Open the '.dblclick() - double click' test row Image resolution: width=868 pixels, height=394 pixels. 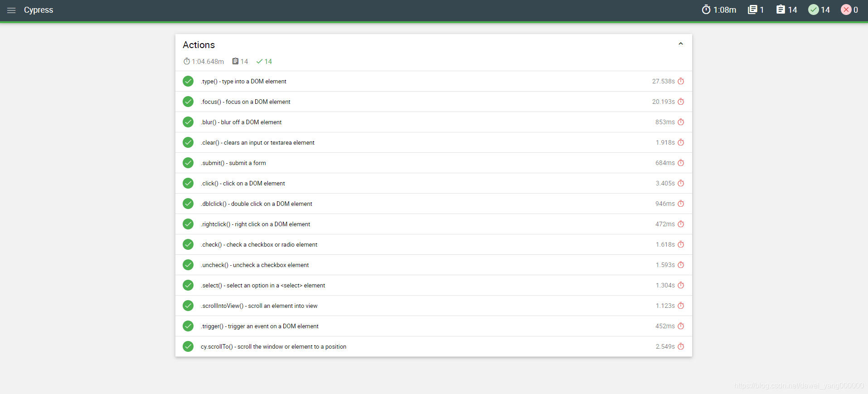point(434,204)
